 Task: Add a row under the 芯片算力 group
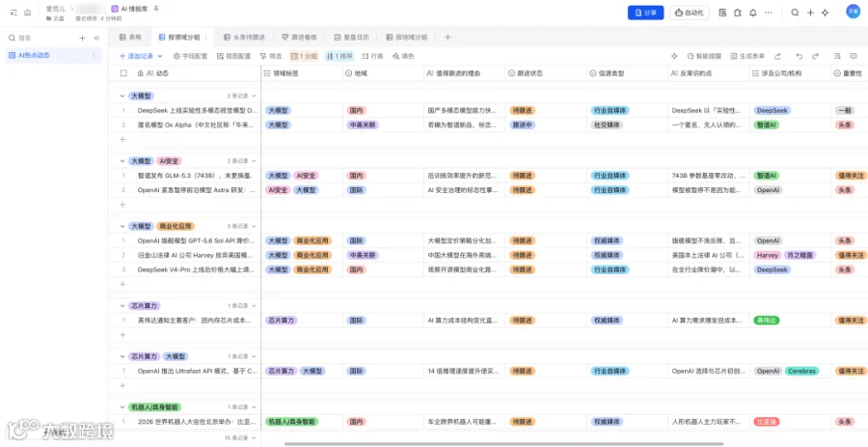coord(122,334)
